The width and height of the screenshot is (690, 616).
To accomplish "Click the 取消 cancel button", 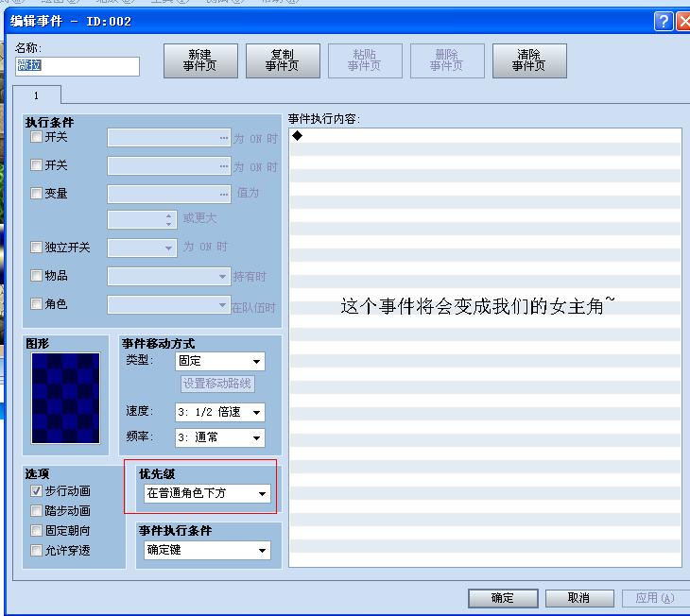I will click(x=579, y=598).
